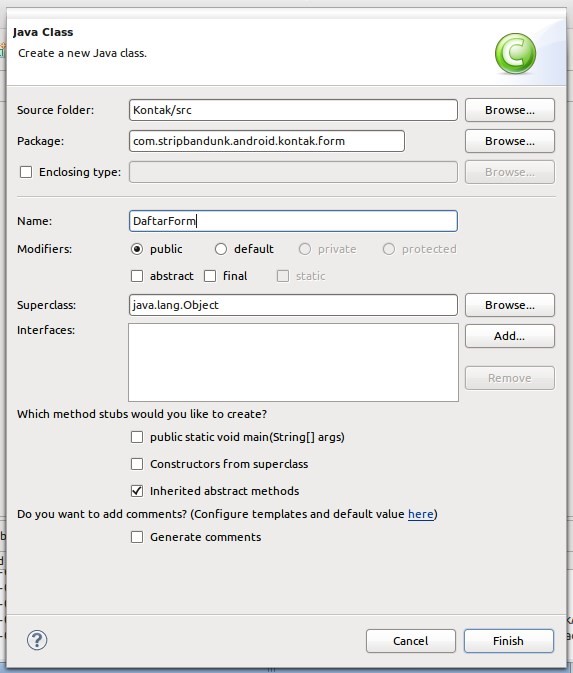Viewport: 573px width, 673px height.
Task: Enable public static void main stub
Action: (137, 437)
